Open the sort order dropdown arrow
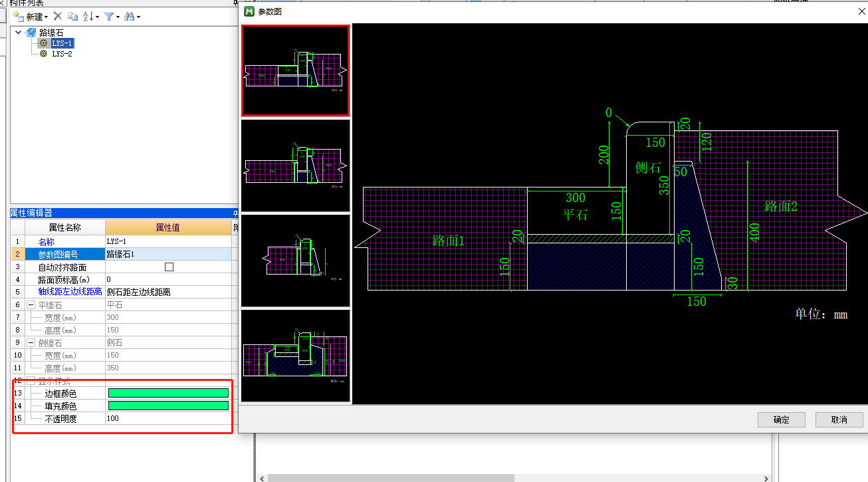This screenshot has height=482, width=868. (98, 17)
